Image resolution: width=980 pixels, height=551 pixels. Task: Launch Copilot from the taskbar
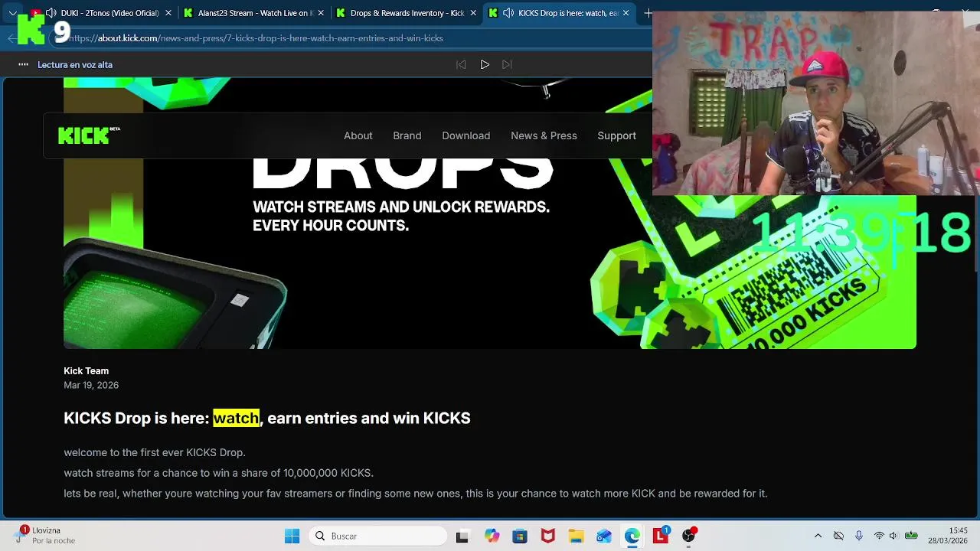coord(492,536)
